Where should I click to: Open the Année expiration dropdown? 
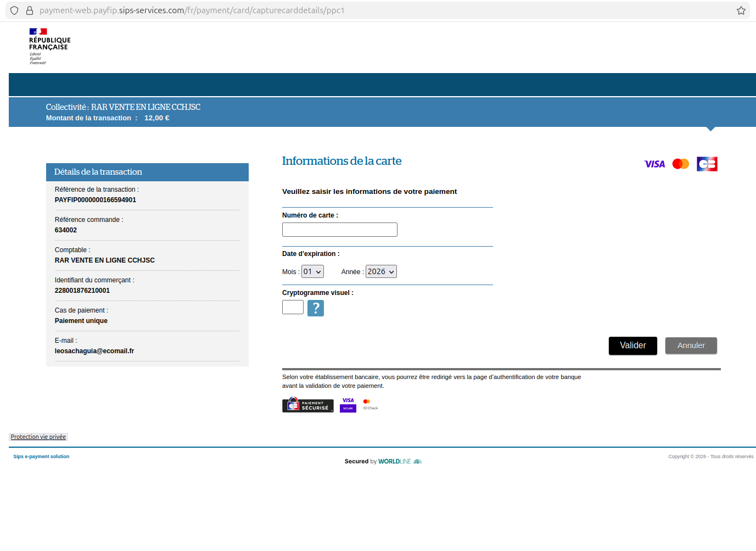point(381,272)
